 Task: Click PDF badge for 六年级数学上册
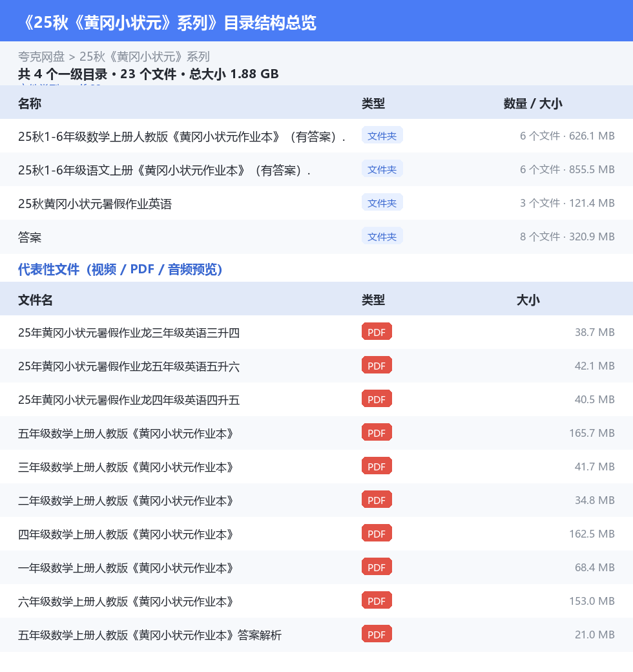click(x=377, y=600)
